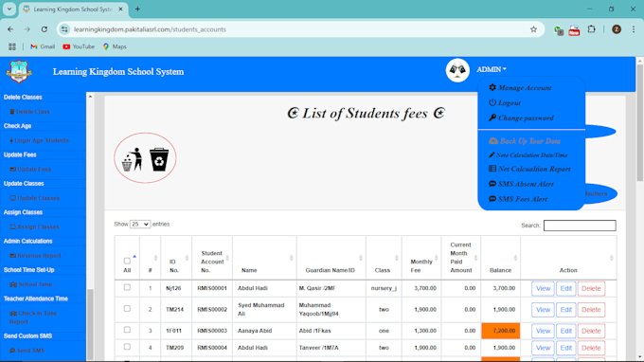Open Manage Account from admin menu

pos(525,88)
